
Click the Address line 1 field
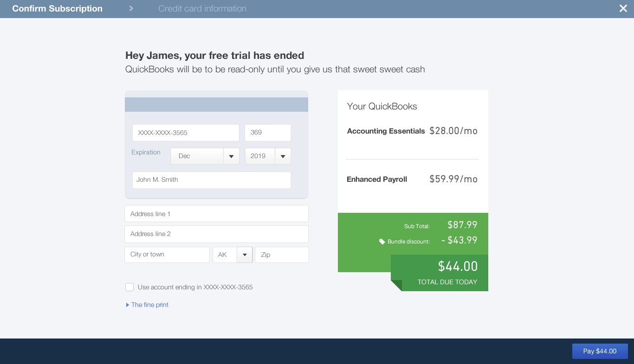216,214
